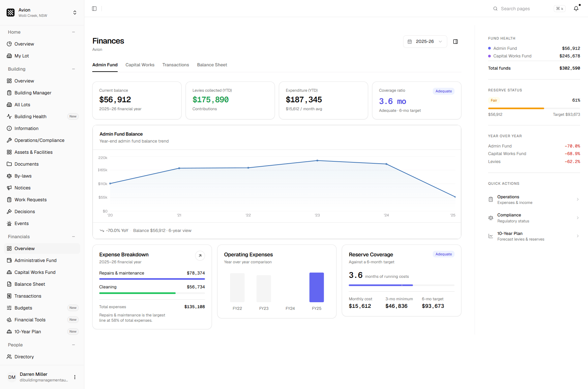Image resolution: width=588 pixels, height=389 pixels.
Task: Open Expense Breakdown arrow icon
Action: pyautogui.click(x=200, y=256)
